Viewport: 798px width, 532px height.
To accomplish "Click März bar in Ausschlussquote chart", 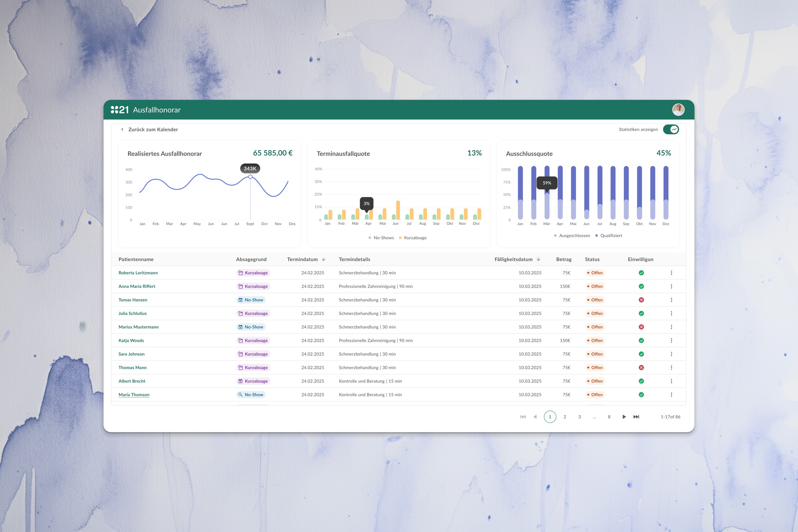I will 547,193.
